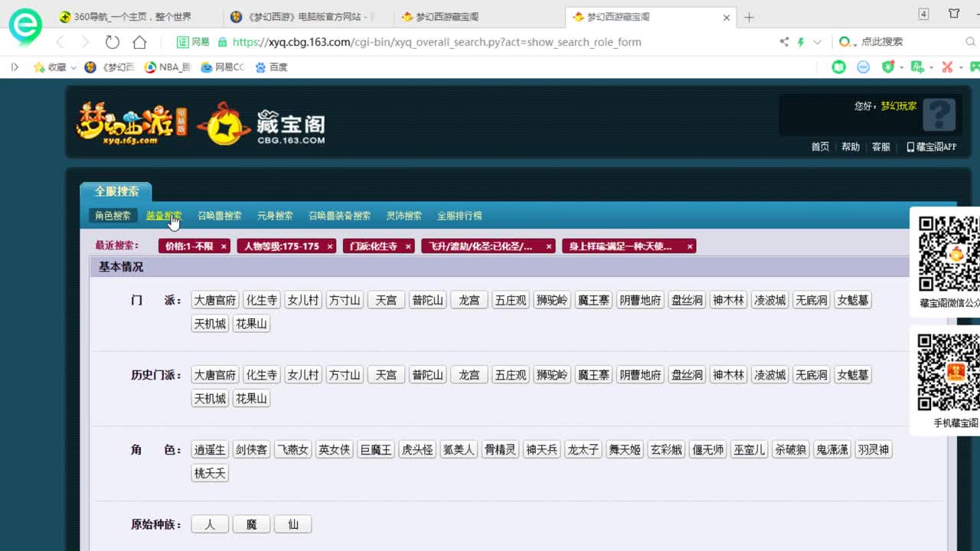Viewport: 980px width, 551px height.
Task: Go back to the previous page
Action: (x=60, y=42)
